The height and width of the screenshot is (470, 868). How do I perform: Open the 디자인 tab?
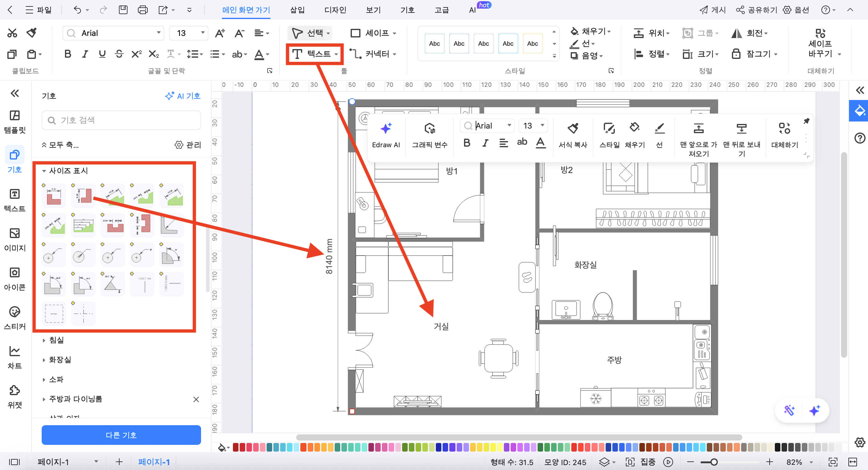[335, 10]
